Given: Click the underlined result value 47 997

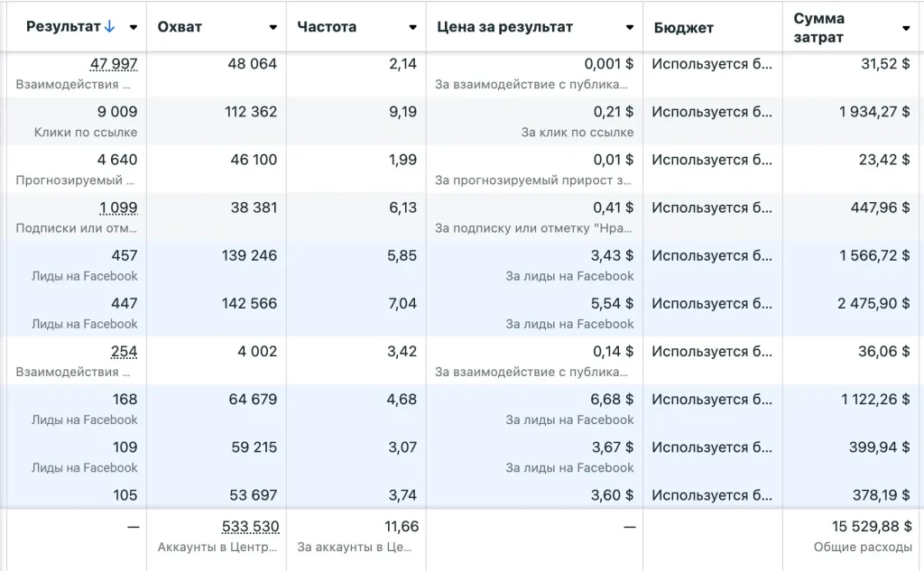Looking at the screenshot, I should point(114,64).
